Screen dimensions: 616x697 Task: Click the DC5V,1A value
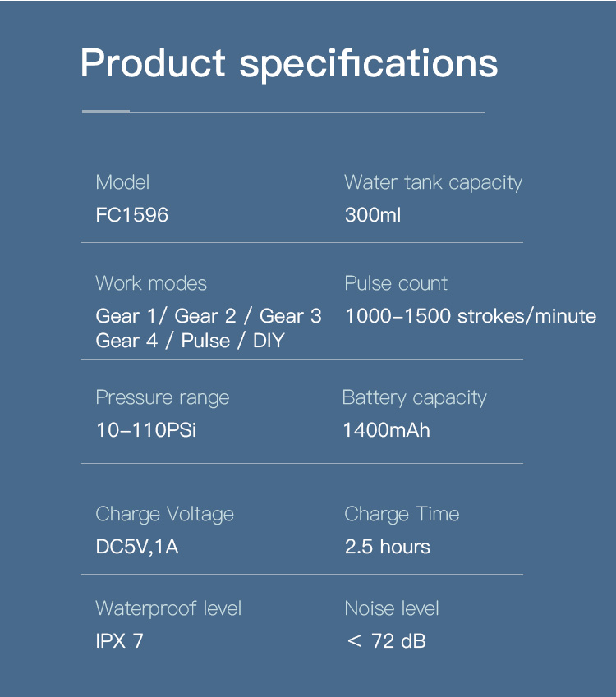click(137, 547)
